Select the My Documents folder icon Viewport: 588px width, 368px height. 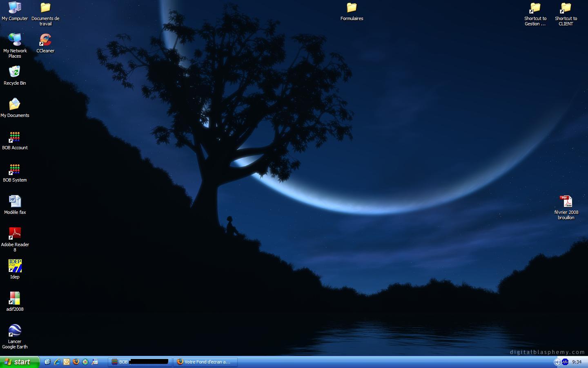point(15,108)
